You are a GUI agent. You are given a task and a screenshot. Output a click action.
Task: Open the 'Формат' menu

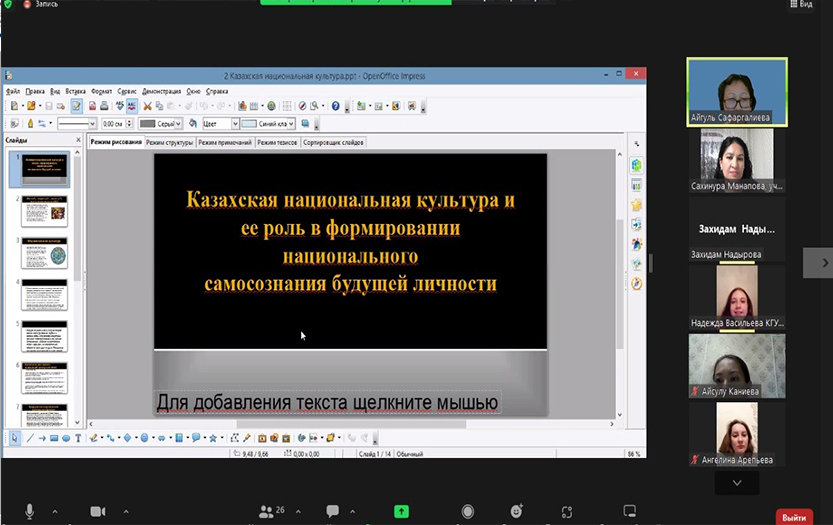(x=101, y=91)
